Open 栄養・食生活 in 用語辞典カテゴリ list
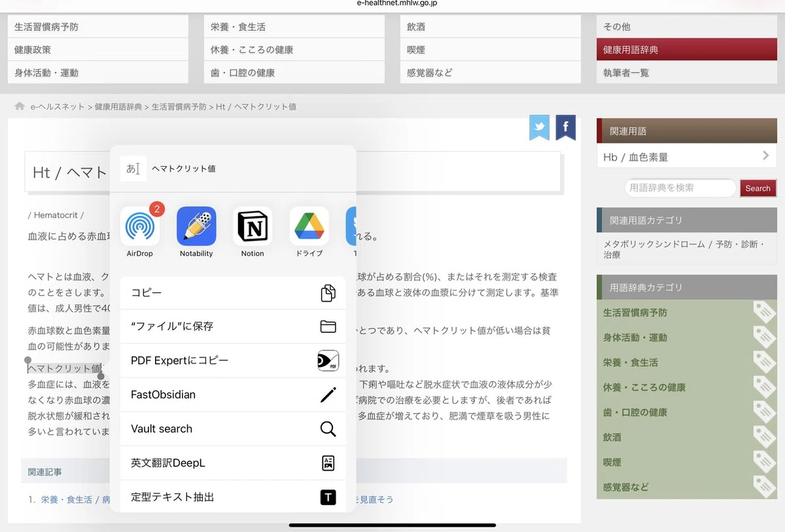This screenshot has width=785, height=532. [631, 363]
